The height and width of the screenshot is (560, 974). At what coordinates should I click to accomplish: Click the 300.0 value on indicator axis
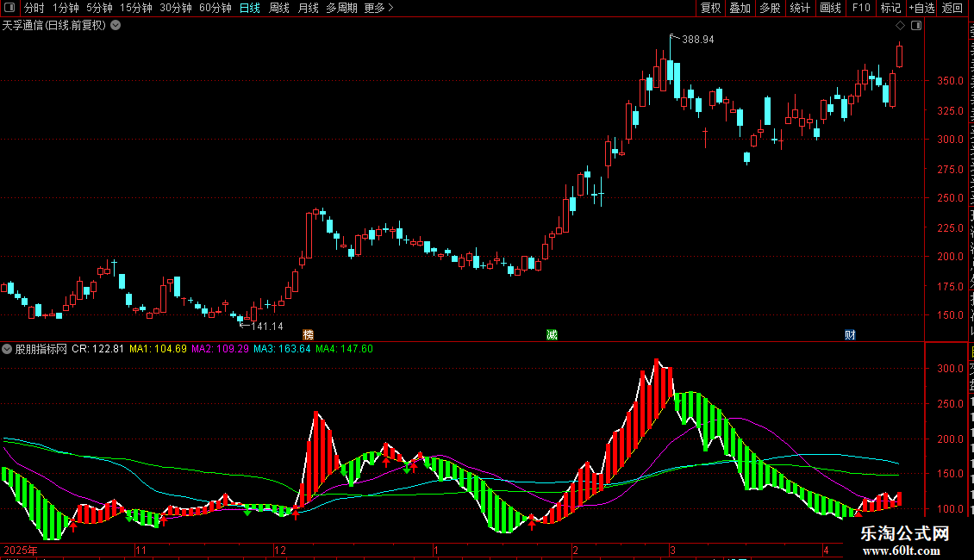coord(951,368)
